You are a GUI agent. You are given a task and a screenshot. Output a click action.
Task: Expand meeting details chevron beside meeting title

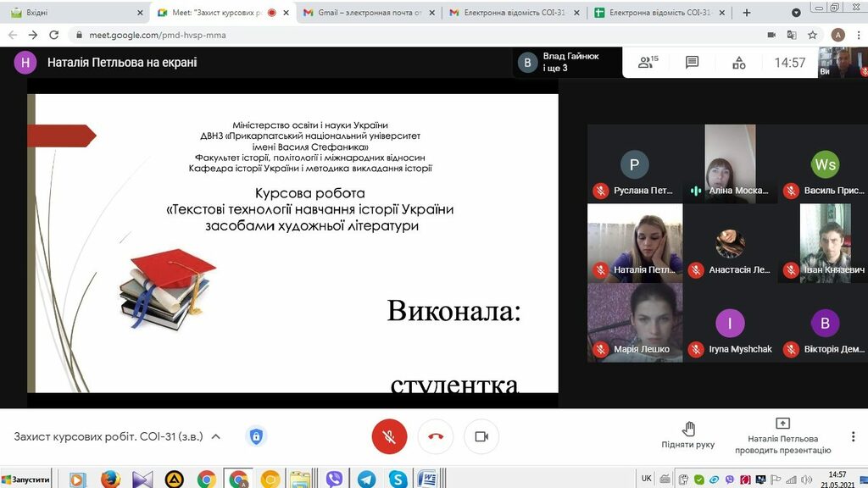point(216,436)
